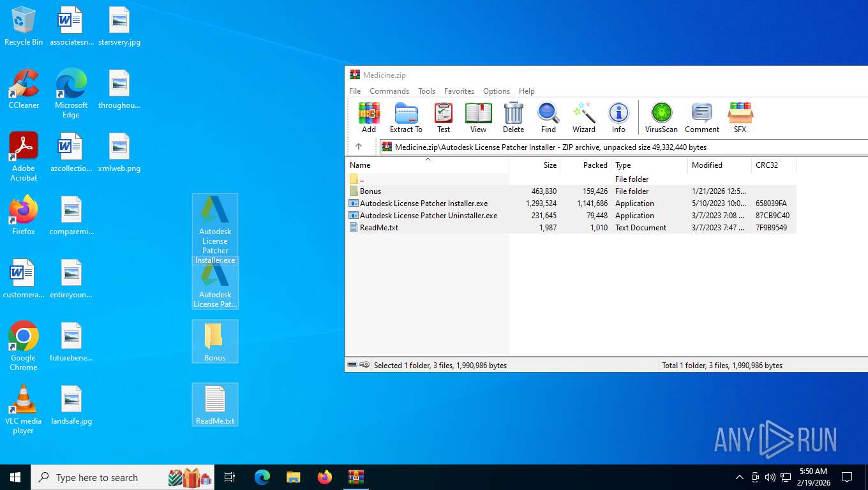Launch CCleaner from the desktop
This screenshot has height=490, width=868.
24,89
